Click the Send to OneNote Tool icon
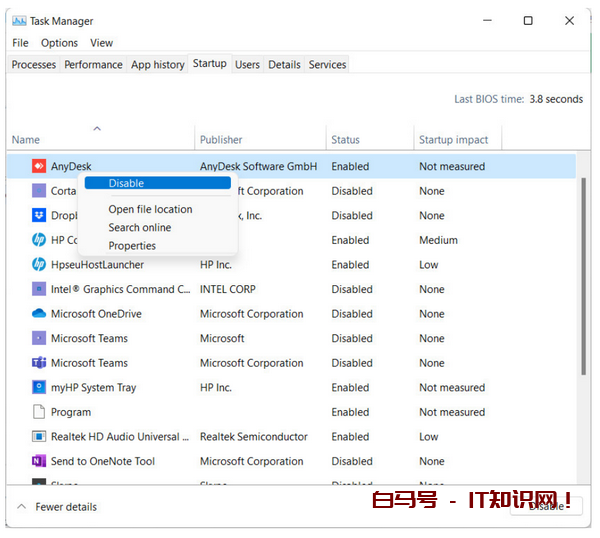 tap(39, 461)
